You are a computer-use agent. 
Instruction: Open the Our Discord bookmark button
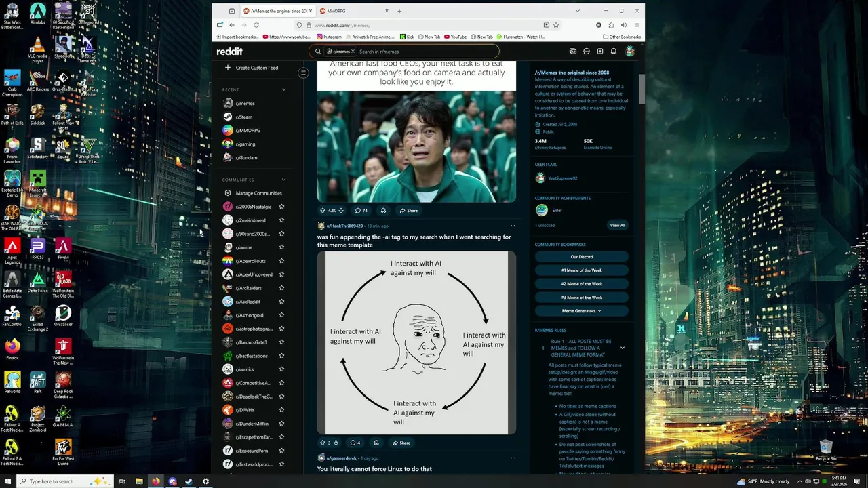pyautogui.click(x=581, y=257)
